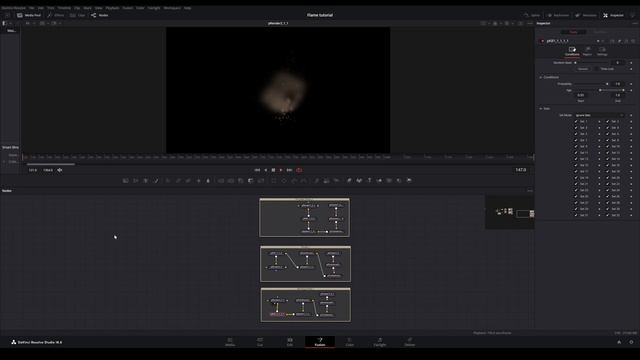
Task: Open project settings gear at bottom right
Action: click(x=631, y=342)
